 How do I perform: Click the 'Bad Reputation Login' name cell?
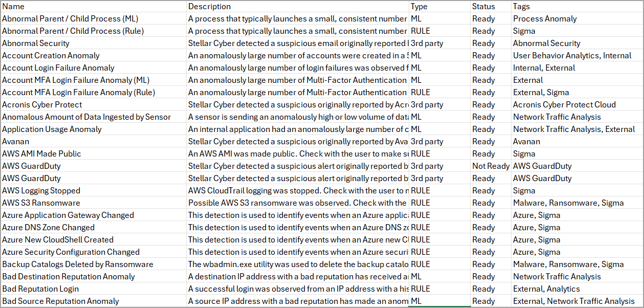93,289
